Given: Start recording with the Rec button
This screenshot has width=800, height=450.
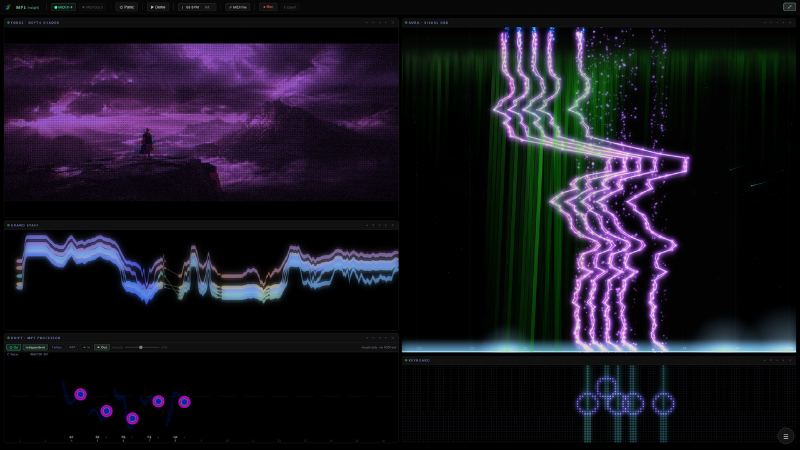Looking at the screenshot, I should (268, 7).
